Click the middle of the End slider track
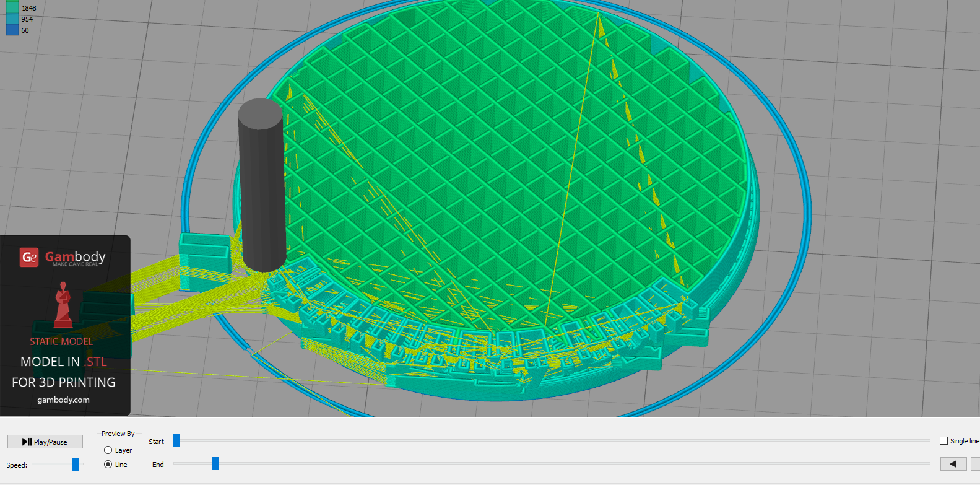Screen dimensions: 980x485 click(552, 464)
